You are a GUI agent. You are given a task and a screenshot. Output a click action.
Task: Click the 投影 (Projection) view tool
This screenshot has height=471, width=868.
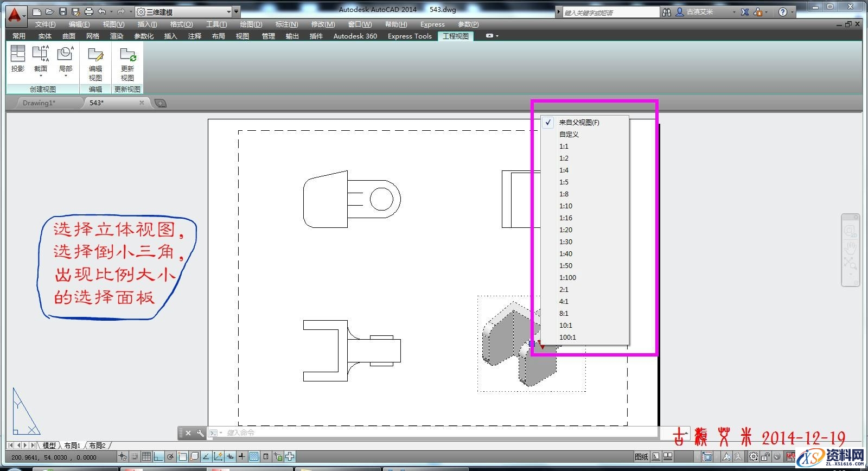tap(18, 59)
